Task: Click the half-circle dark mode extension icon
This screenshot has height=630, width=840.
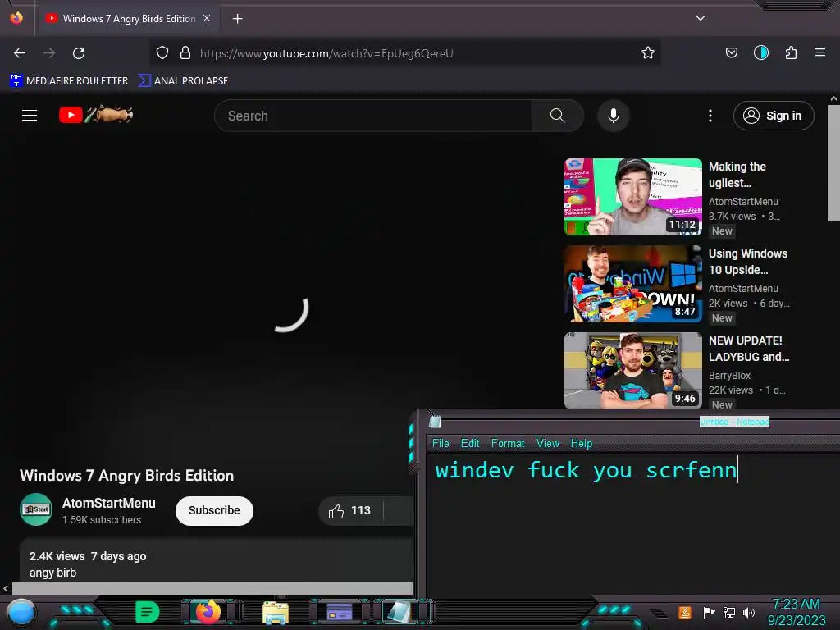Action: (761, 52)
